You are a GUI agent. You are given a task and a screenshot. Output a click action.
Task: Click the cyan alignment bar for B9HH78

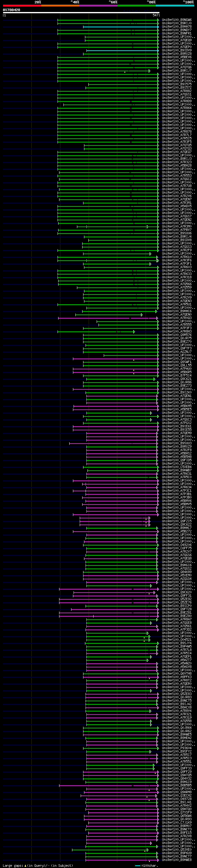[x=121, y=26]
